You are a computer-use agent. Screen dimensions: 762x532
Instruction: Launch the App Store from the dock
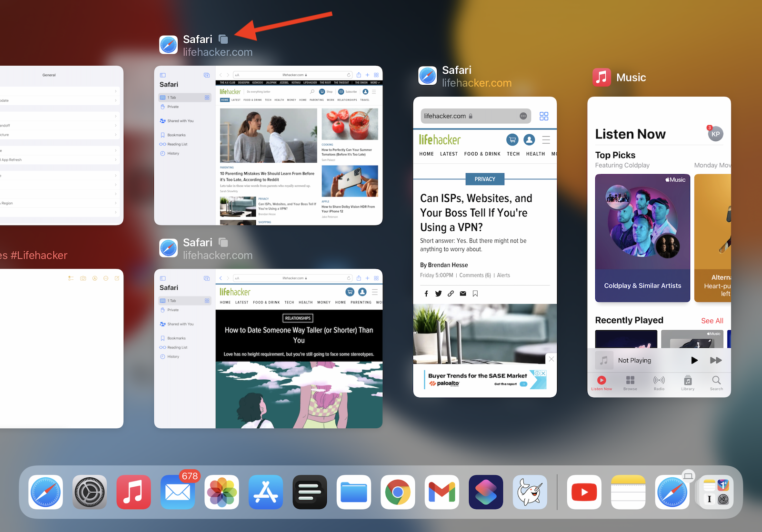(x=266, y=492)
